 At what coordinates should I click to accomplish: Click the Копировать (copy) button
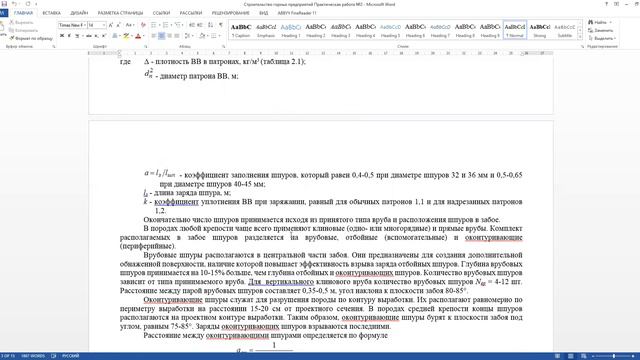point(24,30)
